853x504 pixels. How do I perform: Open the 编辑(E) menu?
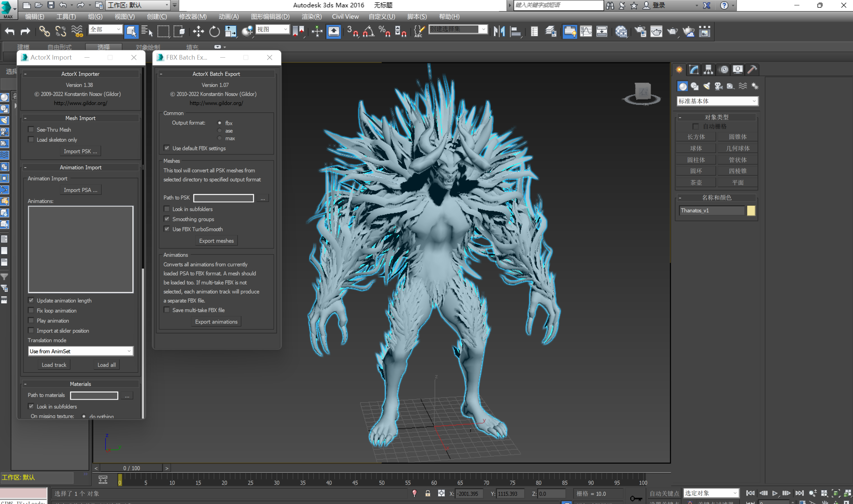coord(35,17)
